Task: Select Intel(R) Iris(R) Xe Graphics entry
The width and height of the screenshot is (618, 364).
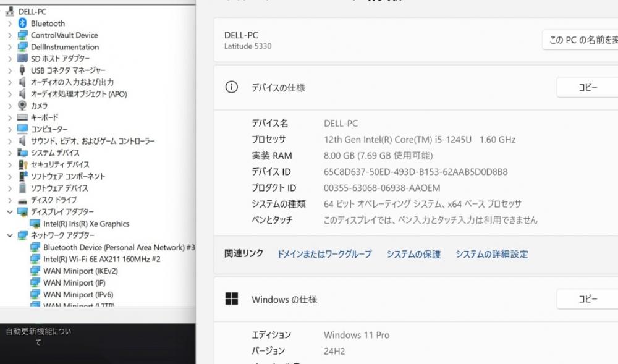Action: tap(87, 224)
